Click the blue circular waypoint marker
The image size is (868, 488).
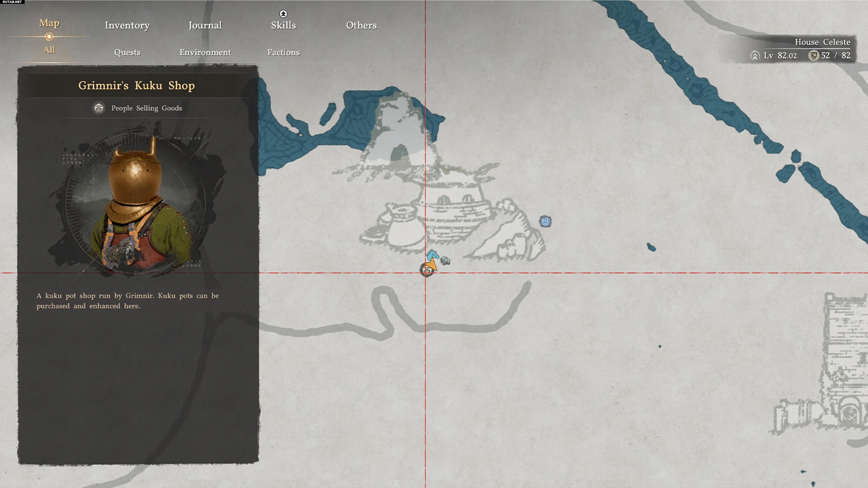(545, 221)
